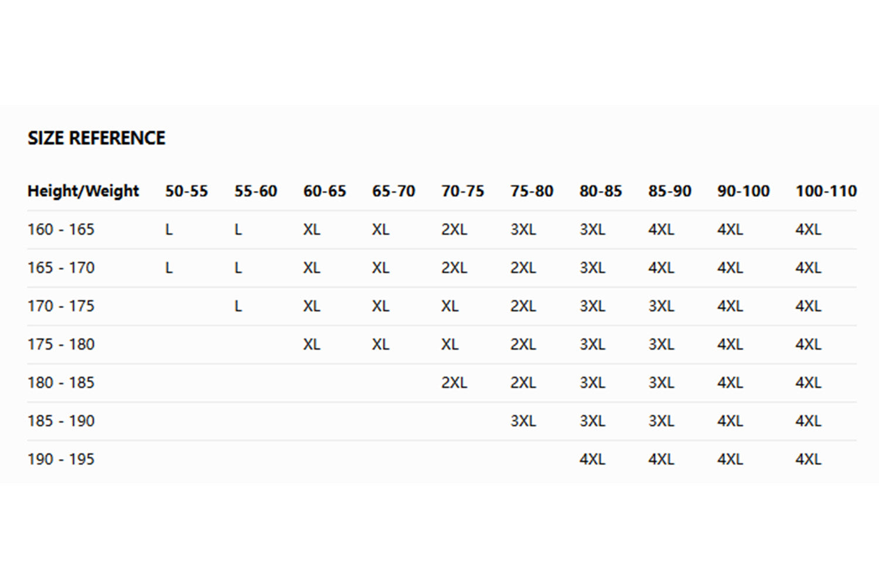Select the 160 - 165 height row label
This screenshot has width=879, height=588.
coord(61,230)
